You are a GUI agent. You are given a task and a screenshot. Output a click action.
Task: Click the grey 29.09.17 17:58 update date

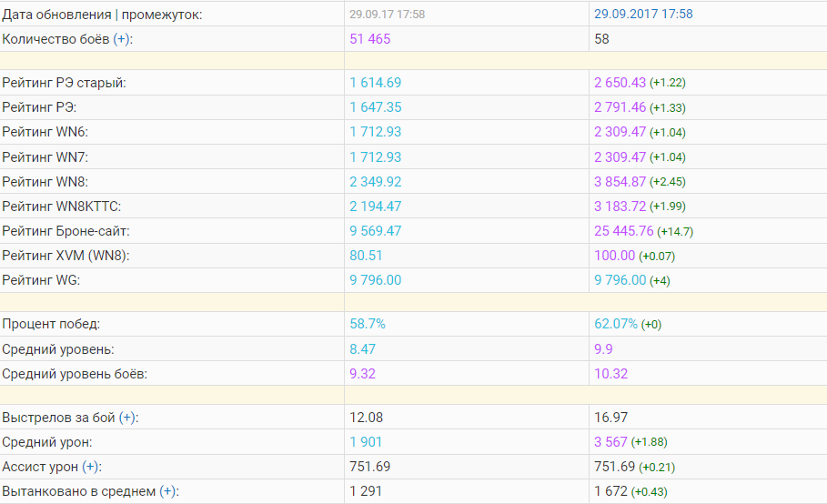coord(387,15)
